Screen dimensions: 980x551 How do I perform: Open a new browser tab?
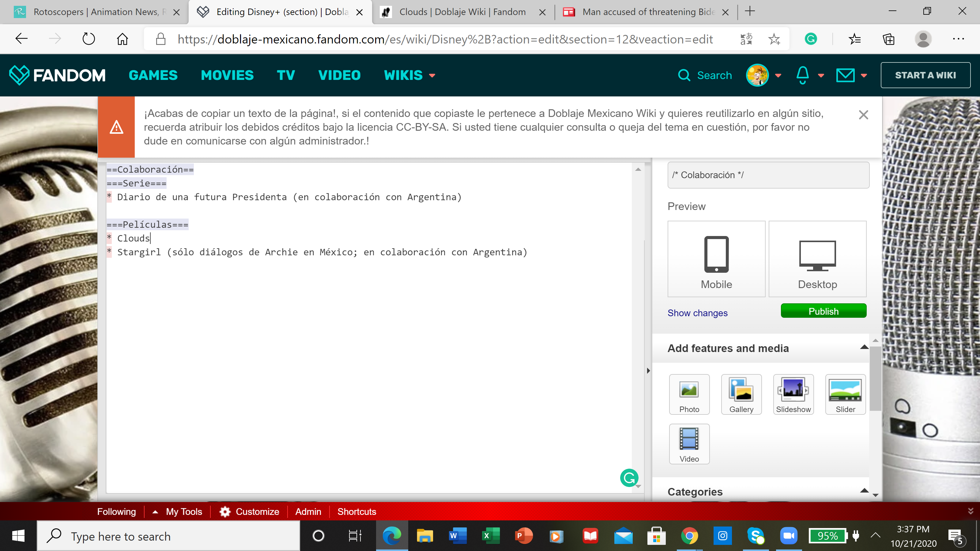pos(749,11)
